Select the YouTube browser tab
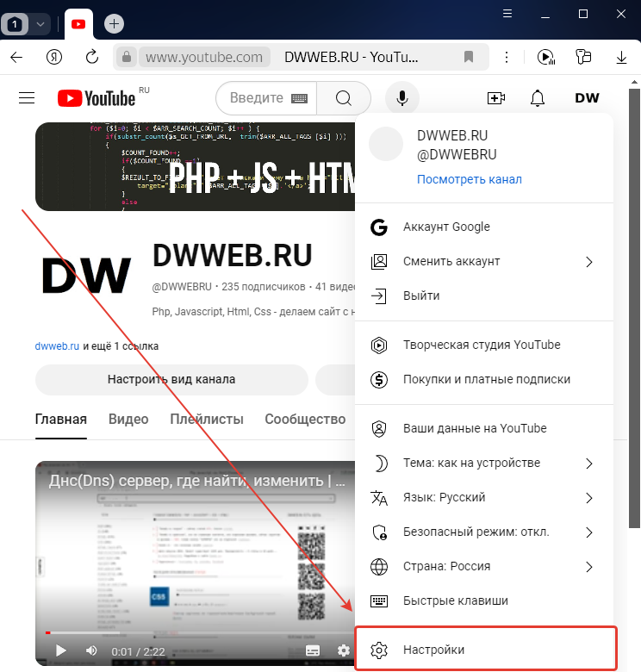Viewport: 641px width, 672px height. click(78, 24)
